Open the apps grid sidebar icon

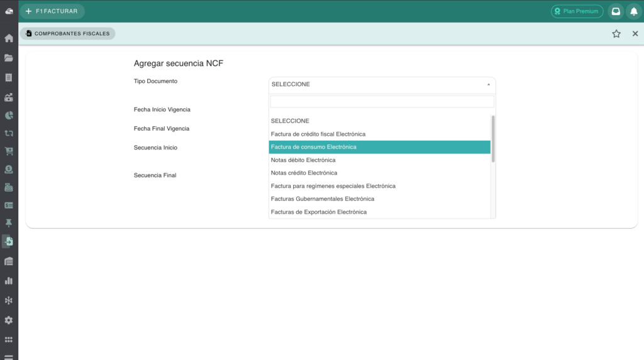pyautogui.click(x=9, y=339)
